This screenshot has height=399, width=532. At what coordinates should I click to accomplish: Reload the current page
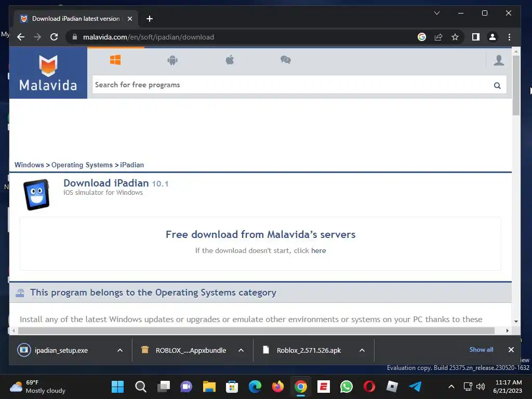coord(54,37)
